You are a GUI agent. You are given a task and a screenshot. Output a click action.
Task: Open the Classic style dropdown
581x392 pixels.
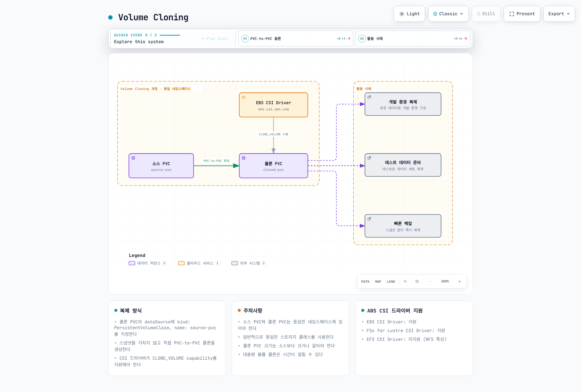tap(448, 14)
